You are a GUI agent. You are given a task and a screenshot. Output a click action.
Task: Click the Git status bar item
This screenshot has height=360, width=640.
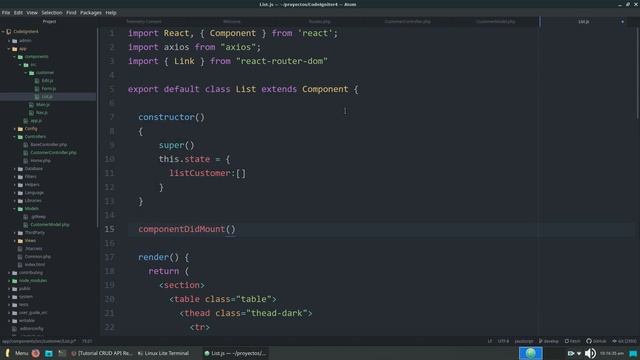click(x=624, y=341)
